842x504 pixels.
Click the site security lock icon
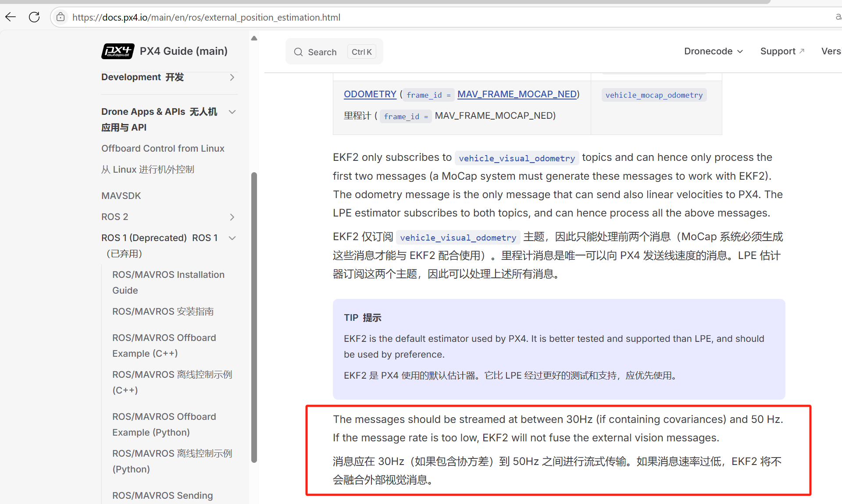[x=61, y=17]
